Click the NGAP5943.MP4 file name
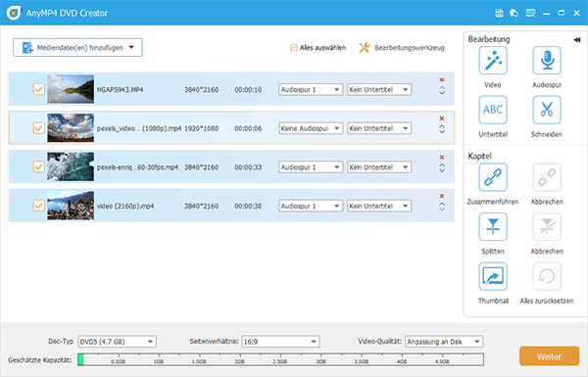The height and width of the screenshot is (377, 588). (120, 90)
